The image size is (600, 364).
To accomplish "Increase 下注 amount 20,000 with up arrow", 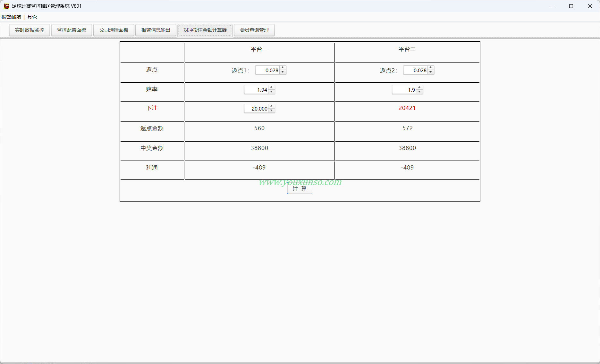I will (272, 106).
